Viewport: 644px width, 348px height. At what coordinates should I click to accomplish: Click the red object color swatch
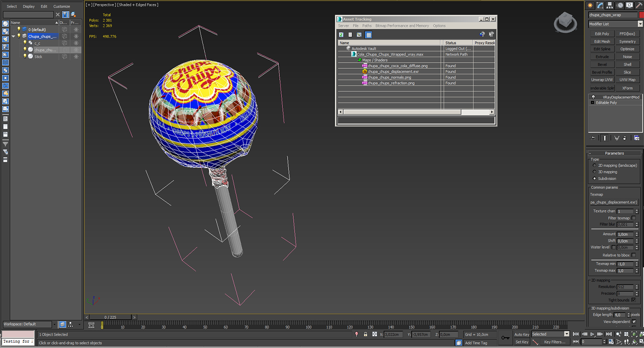[641, 15]
